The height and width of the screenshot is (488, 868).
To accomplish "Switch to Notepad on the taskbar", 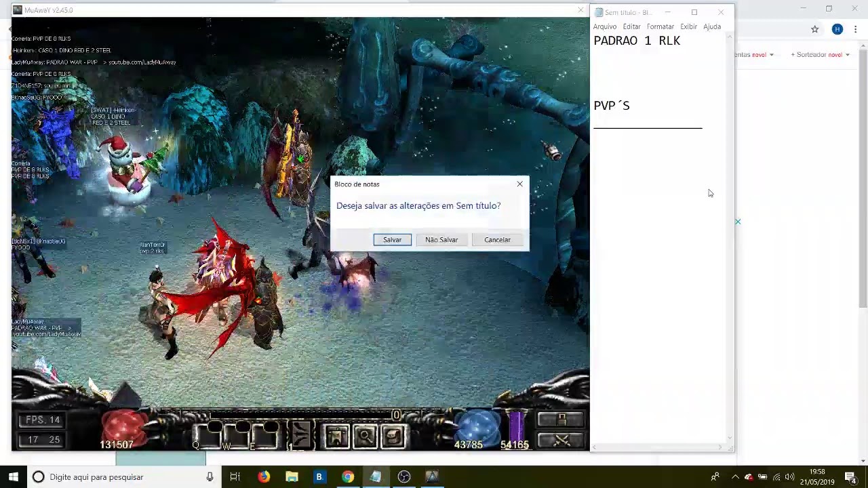I will coord(375,477).
